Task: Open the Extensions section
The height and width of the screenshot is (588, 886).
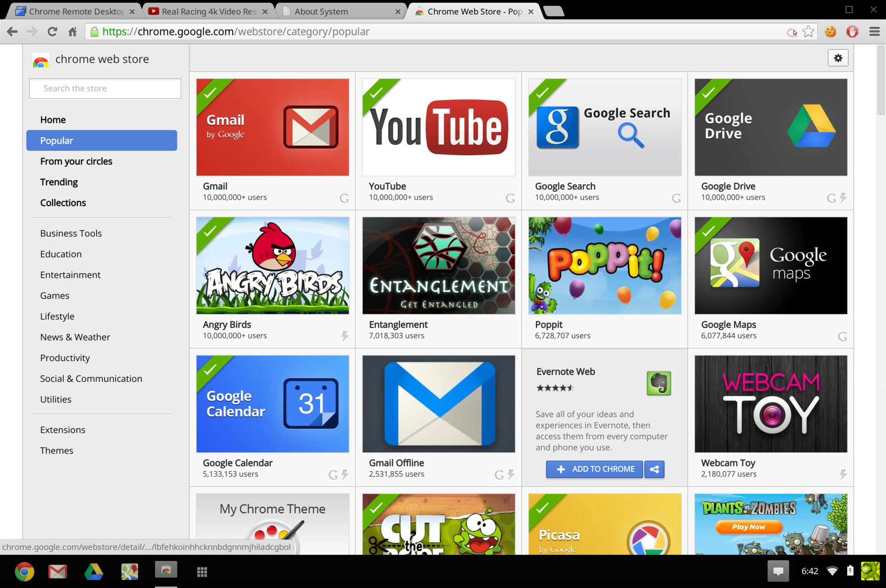Action: click(x=63, y=430)
